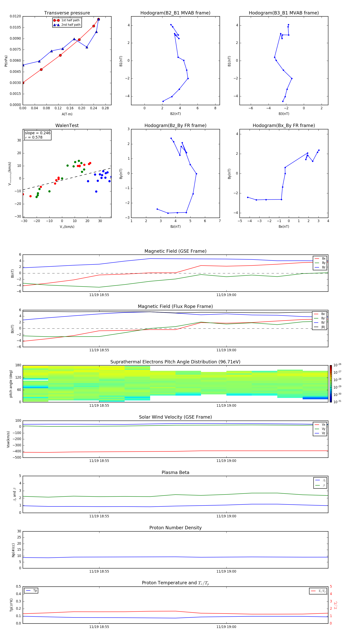Click "11/19 18:55" tick under GSE magnetic field
This screenshot has width=351, height=644.
pos(99,295)
